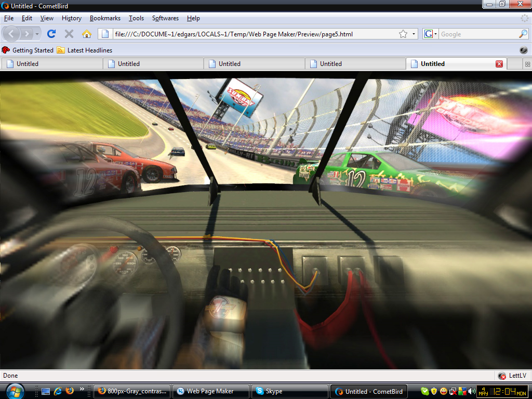Click the page identity icon in address bar
Viewport: 532px width, 399px height.
pos(105,34)
